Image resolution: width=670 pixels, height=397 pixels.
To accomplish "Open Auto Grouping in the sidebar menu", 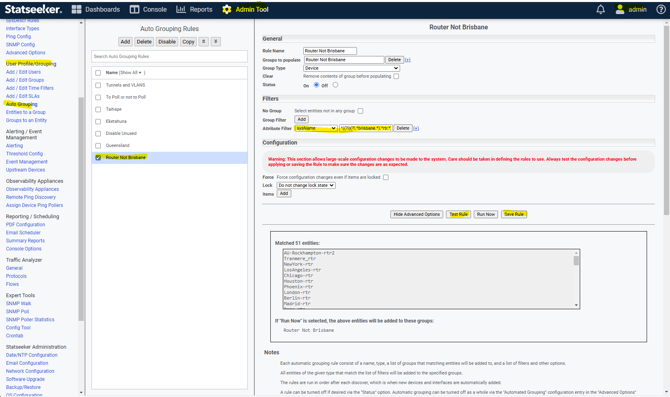I will click(22, 104).
